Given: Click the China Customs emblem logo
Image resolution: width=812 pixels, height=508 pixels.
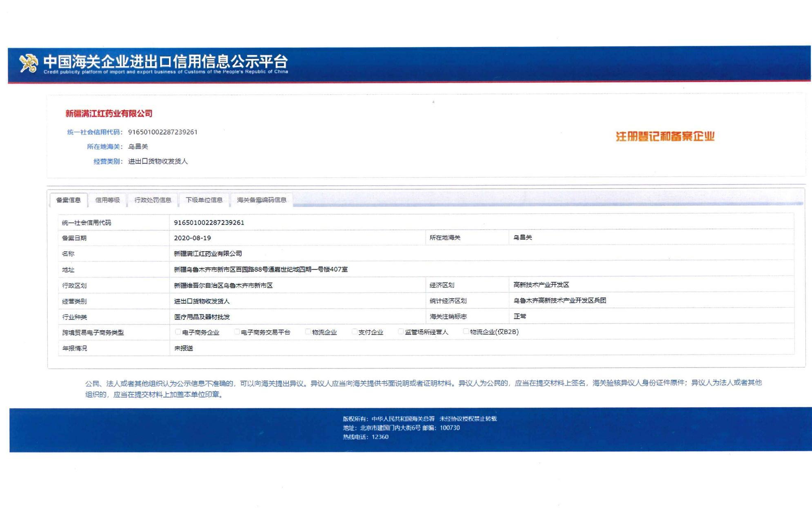Looking at the screenshot, I should pos(28,63).
